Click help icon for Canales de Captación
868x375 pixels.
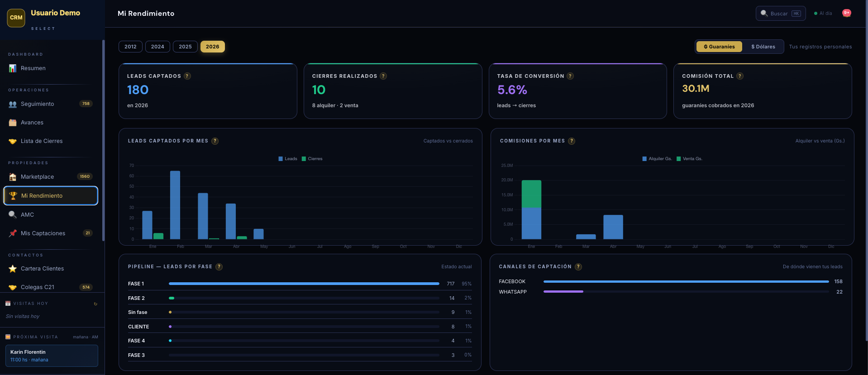click(x=578, y=267)
